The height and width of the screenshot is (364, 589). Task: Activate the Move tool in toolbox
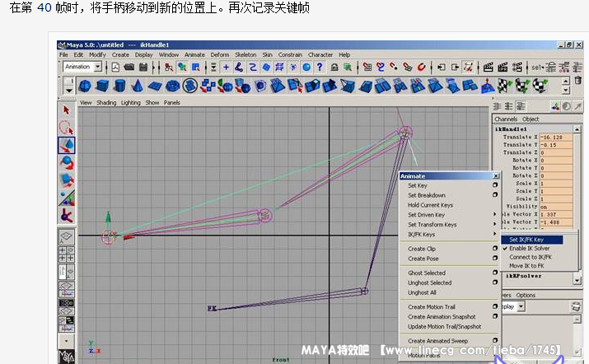pyautogui.click(x=67, y=146)
